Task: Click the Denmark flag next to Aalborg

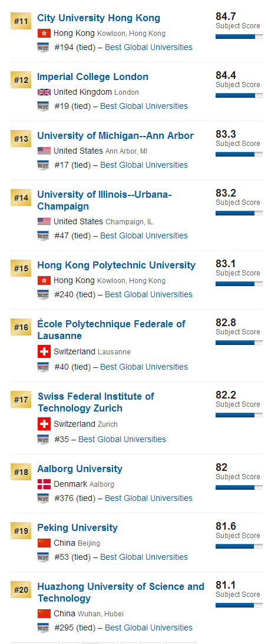Action: pos(44,484)
